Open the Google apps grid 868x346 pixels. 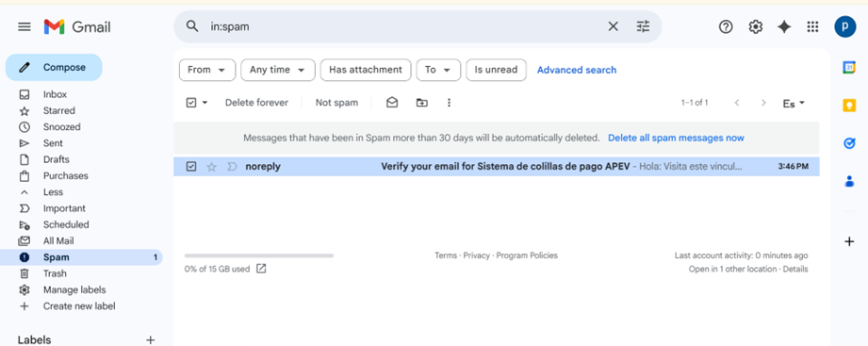(x=812, y=26)
